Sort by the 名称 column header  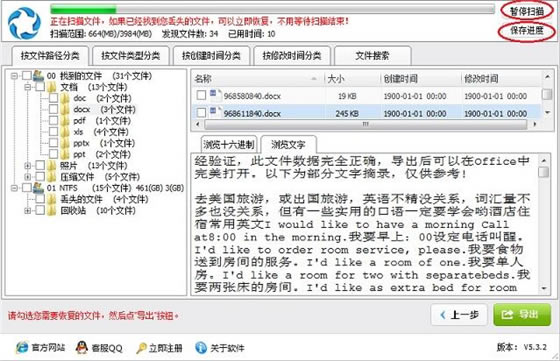(x=258, y=79)
